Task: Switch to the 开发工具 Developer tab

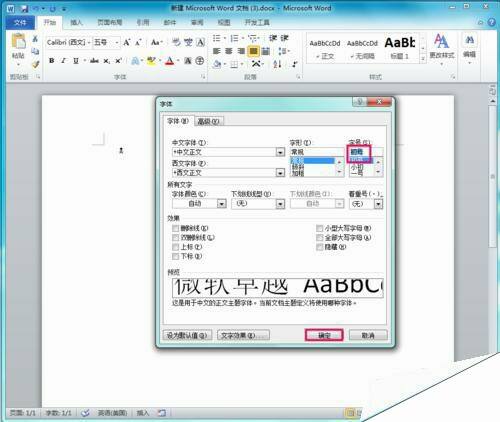Action: [257, 22]
